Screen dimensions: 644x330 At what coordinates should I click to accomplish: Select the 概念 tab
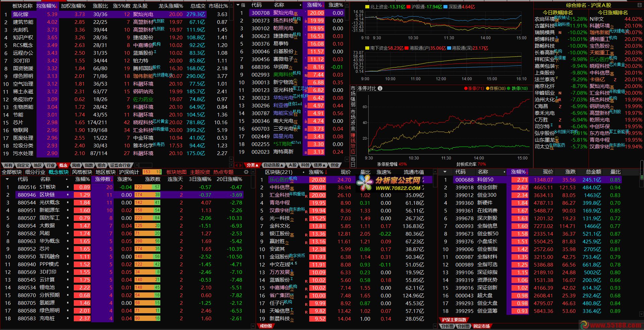point(63,165)
